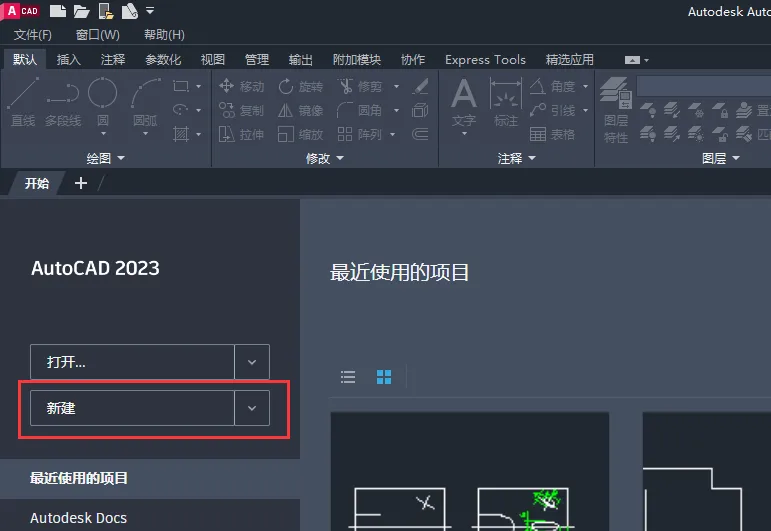
Task: Select the 角度 angular dimension tool
Action: 553,86
